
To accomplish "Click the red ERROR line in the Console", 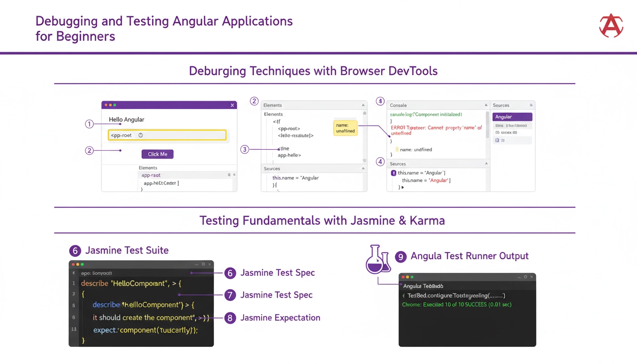I will [436, 130].
